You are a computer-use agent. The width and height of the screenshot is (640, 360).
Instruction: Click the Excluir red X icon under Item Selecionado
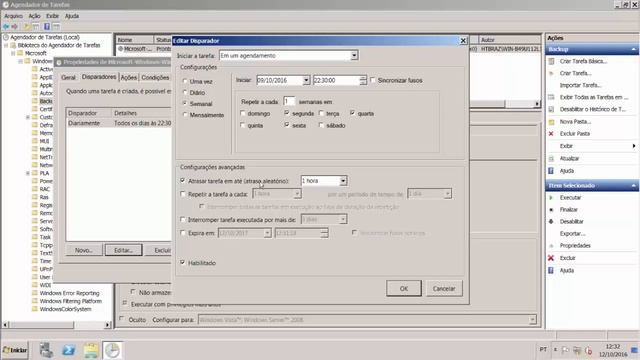click(x=551, y=258)
